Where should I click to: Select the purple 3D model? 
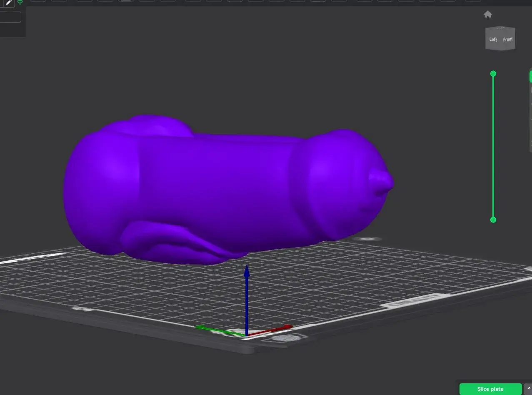(x=217, y=187)
